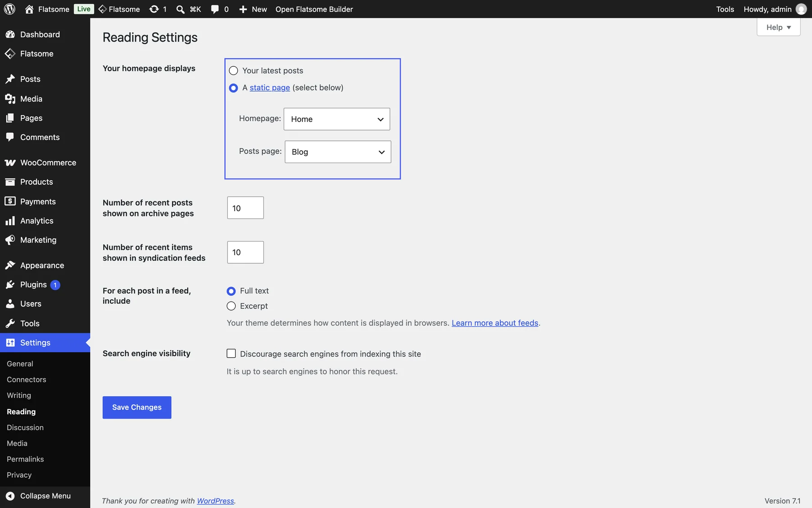Expand the Help panel
812x508 pixels.
tap(779, 27)
